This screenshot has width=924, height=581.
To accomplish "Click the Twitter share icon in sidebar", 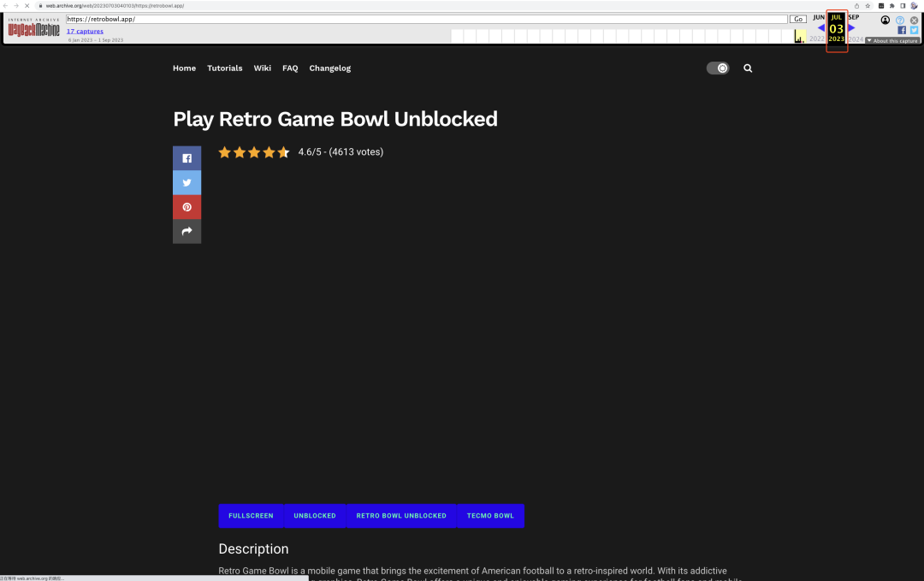I will tap(187, 182).
